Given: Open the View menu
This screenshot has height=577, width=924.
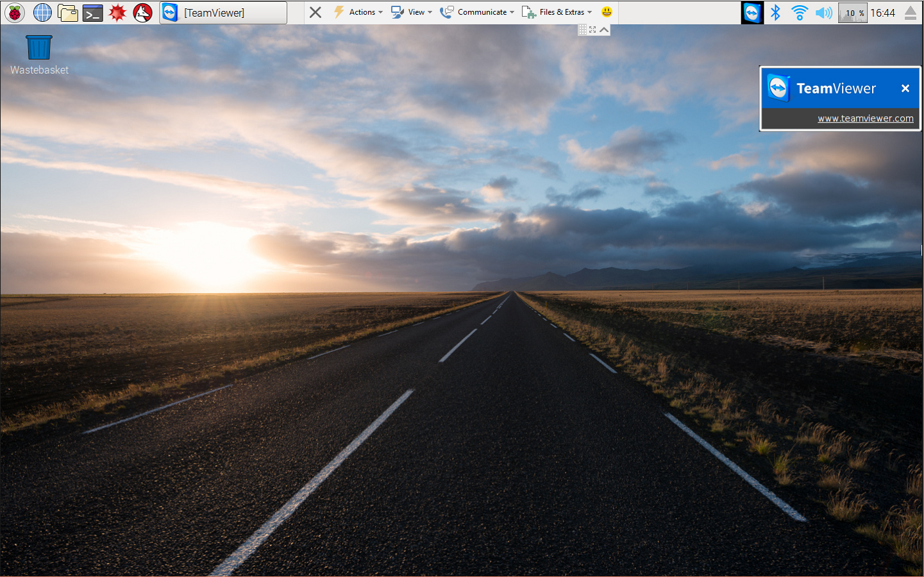Looking at the screenshot, I should pos(411,12).
